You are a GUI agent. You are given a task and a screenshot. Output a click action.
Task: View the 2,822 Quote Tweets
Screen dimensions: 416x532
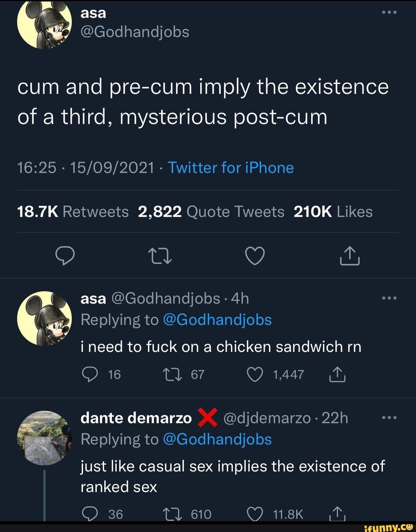click(211, 212)
